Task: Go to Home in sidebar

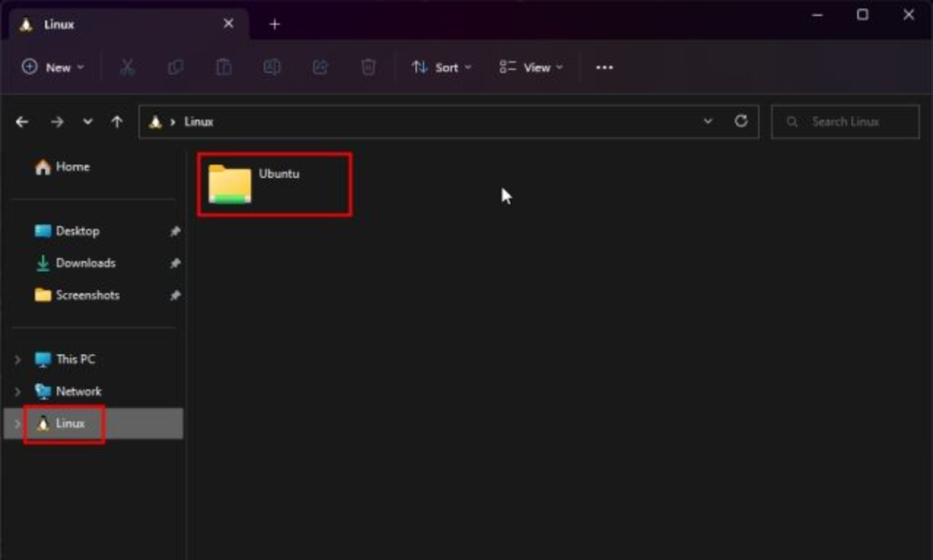Action: coord(62,167)
